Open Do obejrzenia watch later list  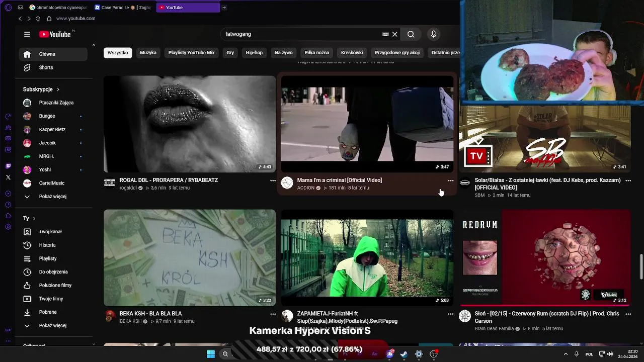[53, 272]
